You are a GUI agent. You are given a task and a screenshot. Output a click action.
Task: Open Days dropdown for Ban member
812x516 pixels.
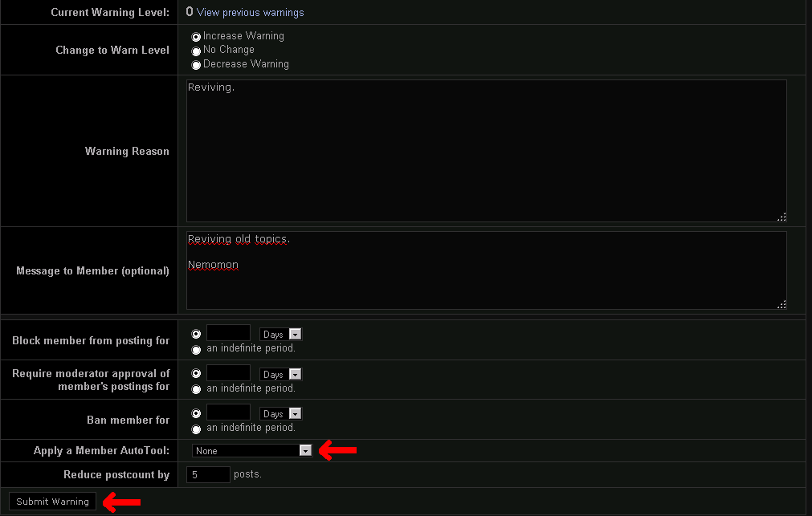pyautogui.click(x=280, y=413)
